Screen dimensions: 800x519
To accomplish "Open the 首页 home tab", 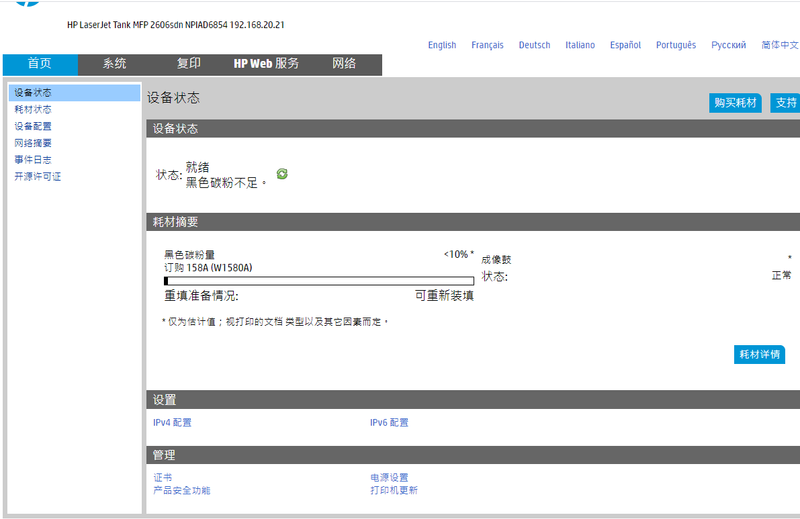I will 40,63.
